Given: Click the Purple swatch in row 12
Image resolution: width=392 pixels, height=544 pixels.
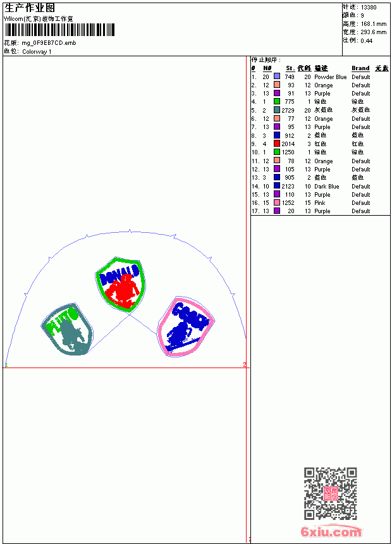Looking at the screenshot, I should (x=277, y=169).
